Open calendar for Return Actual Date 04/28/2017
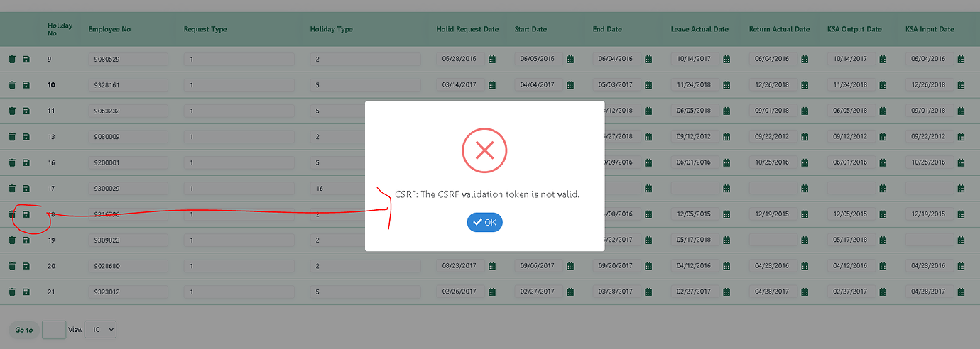 click(805, 292)
